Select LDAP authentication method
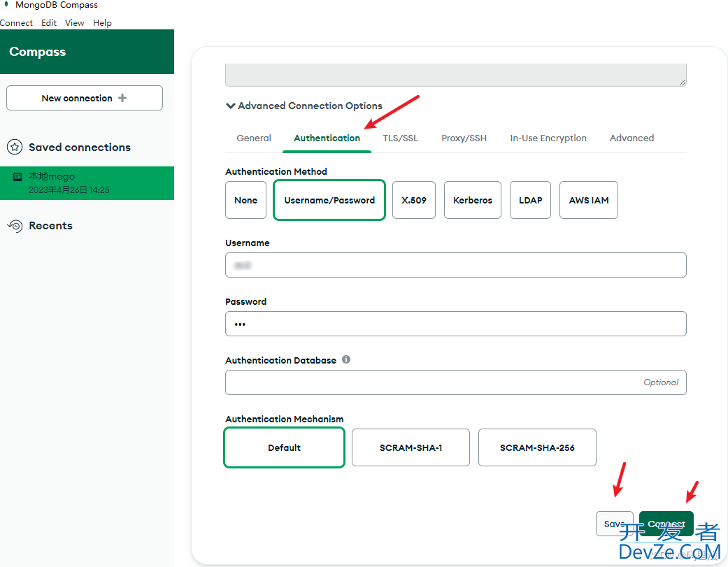The height and width of the screenshot is (567, 728). coord(530,200)
